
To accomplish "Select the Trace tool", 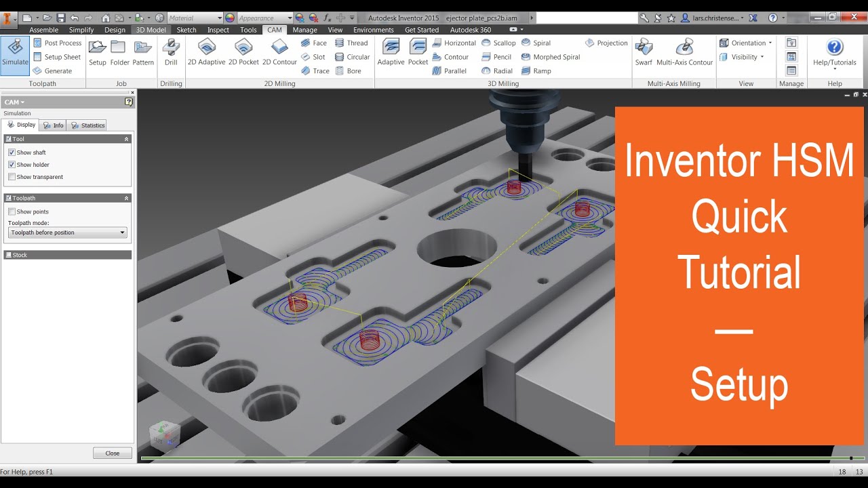I will click(x=315, y=70).
